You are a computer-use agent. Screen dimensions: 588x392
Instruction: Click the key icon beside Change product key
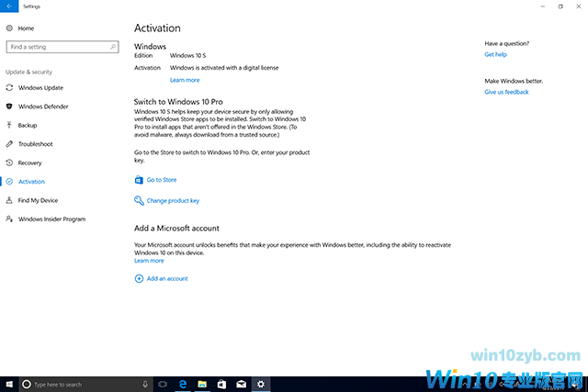pyautogui.click(x=139, y=200)
